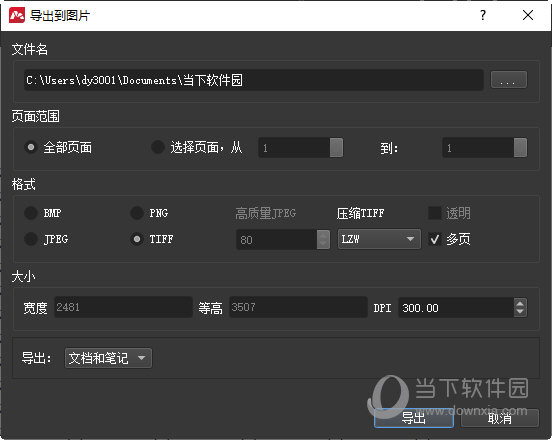Click the 导出 button
The width and height of the screenshot is (552, 440).
tap(414, 418)
